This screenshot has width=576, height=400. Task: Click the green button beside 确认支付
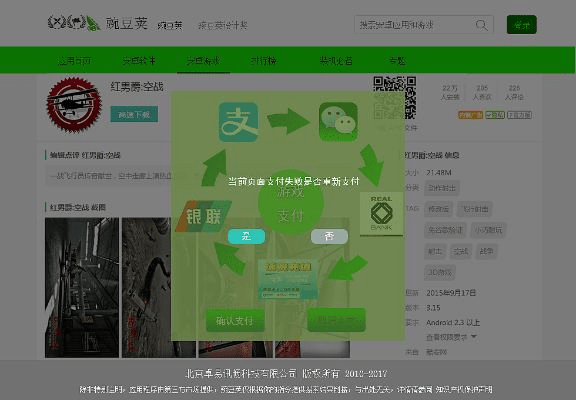[336, 320]
